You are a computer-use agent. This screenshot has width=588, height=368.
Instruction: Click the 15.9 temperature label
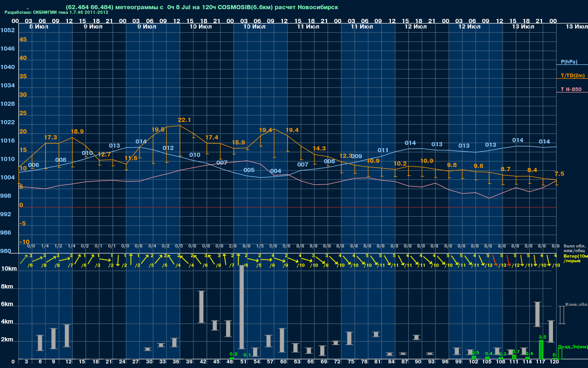pyautogui.click(x=239, y=143)
